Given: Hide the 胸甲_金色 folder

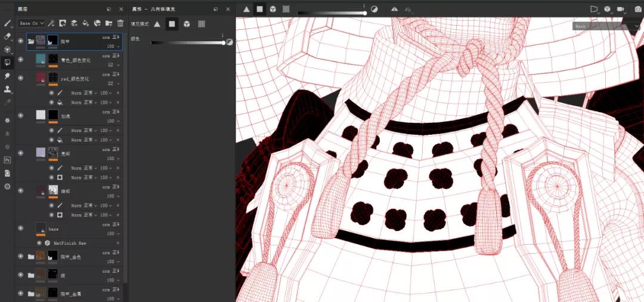Looking at the screenshot, I should click(20, 256).
